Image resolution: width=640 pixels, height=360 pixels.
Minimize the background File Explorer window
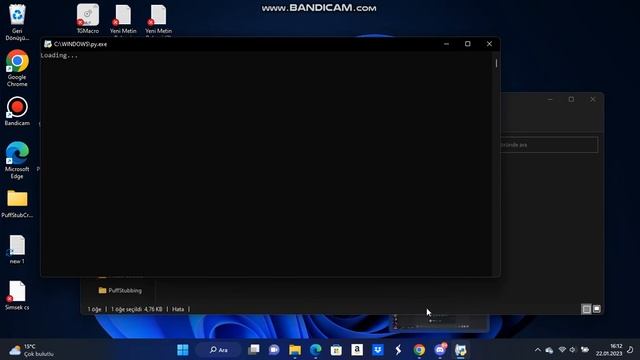pyautogui.click(x=550, y=99)
